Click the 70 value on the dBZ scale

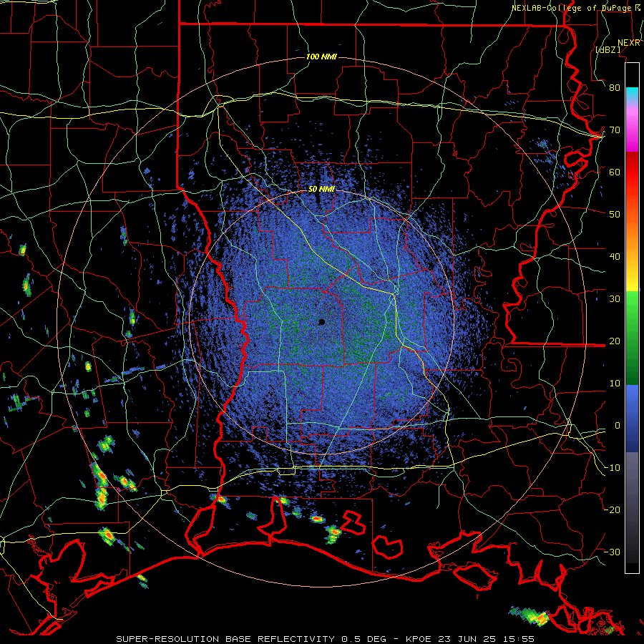click(x=615, y=130)
